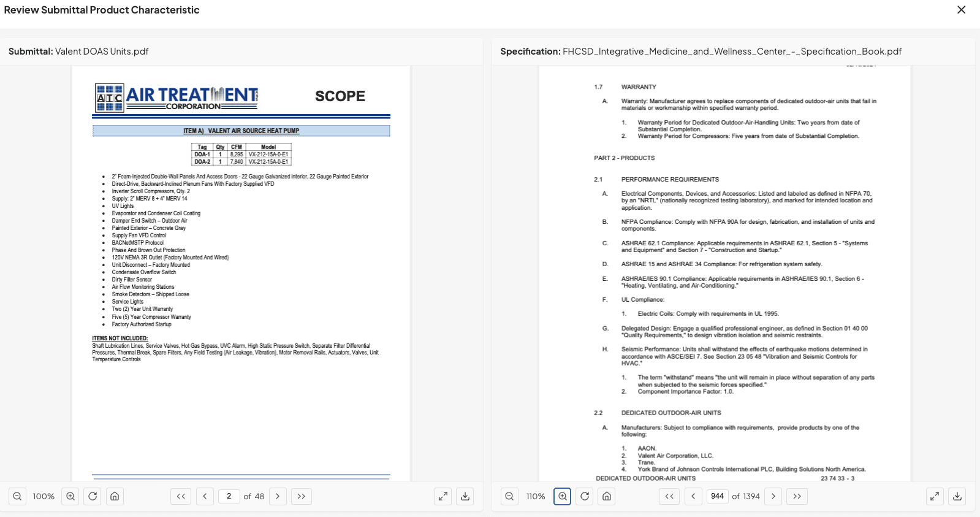This screenshot has height=517, width=980.
Task: Click 'WARRANTY' section 1.7 heading
Action: click(639, 87)
